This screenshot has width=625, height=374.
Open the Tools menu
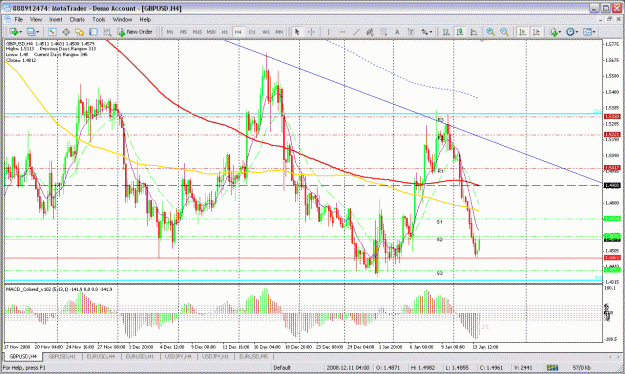coord(99,20)
